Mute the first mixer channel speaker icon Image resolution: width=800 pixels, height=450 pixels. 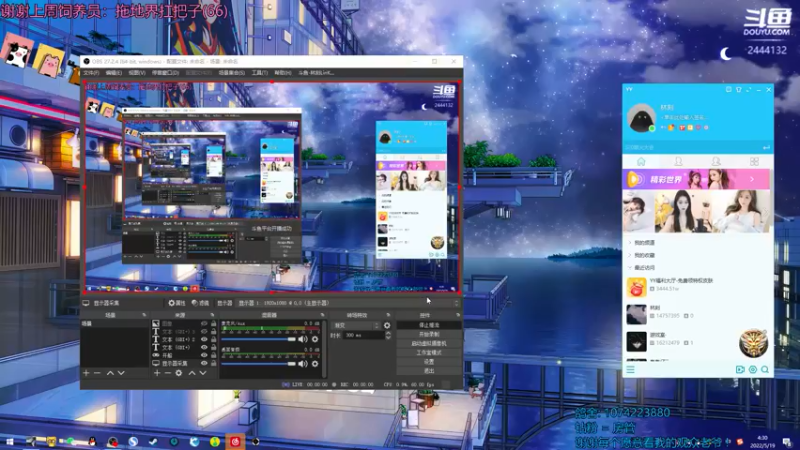pyautogui.click(x=303, y=339)
